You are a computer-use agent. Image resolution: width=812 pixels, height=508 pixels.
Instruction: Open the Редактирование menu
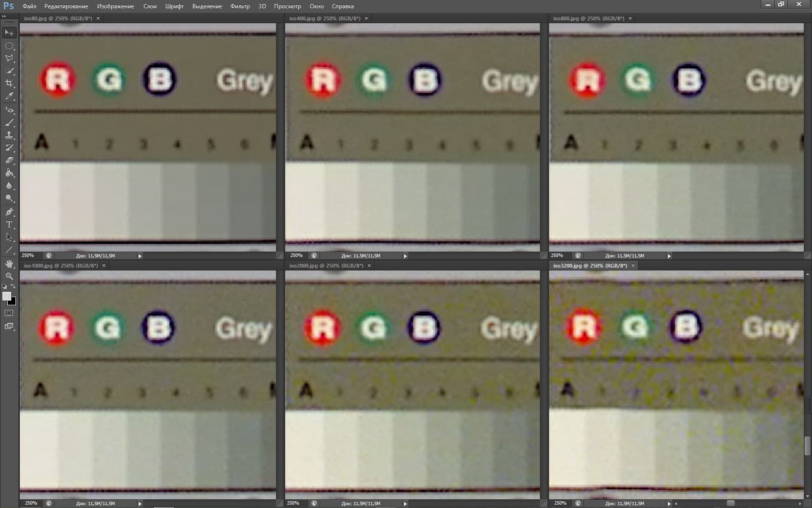coord(66,6)
